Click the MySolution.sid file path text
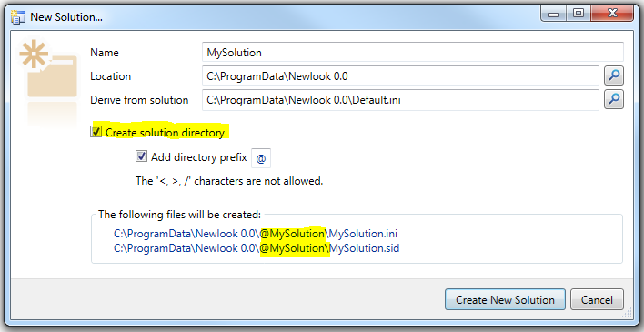 [257, 248]
